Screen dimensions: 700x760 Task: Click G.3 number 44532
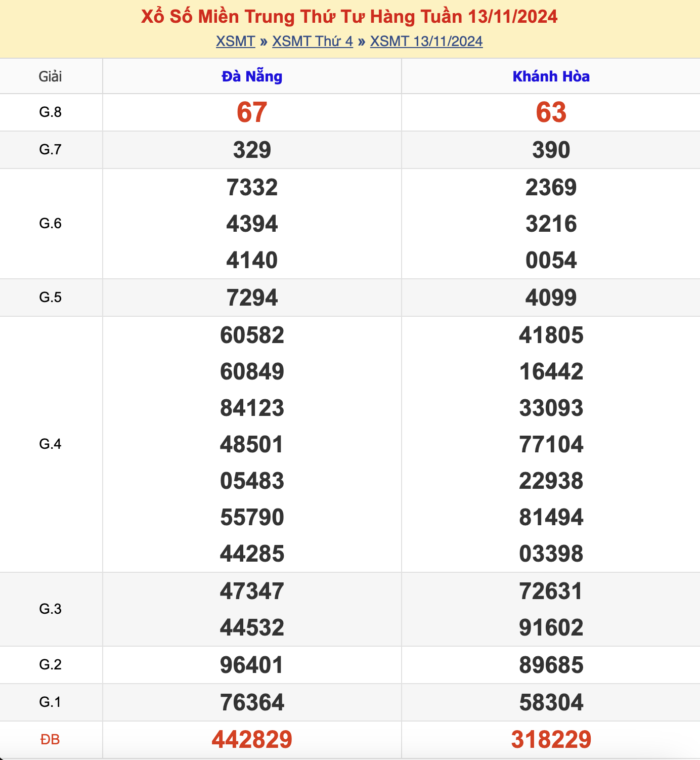click(252, 627)
